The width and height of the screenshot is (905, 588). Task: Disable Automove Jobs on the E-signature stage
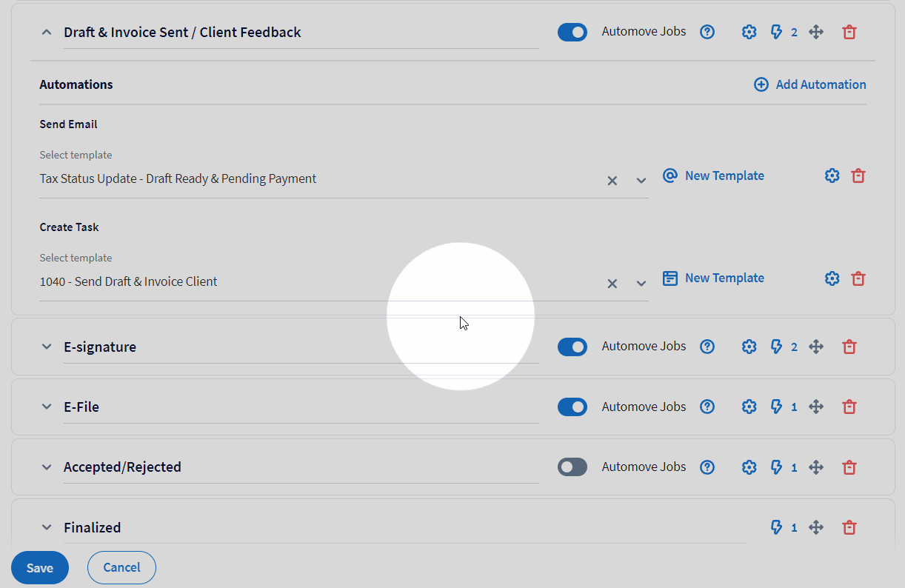572,346
